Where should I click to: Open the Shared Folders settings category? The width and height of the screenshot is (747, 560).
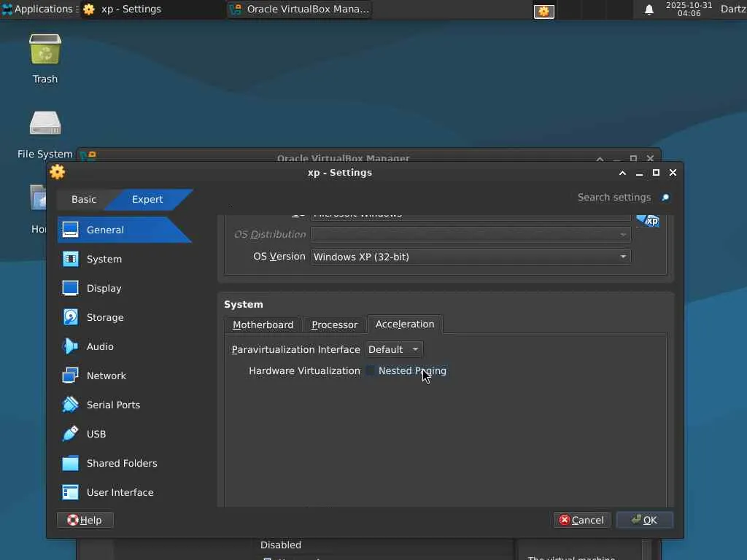pos(124,463)
